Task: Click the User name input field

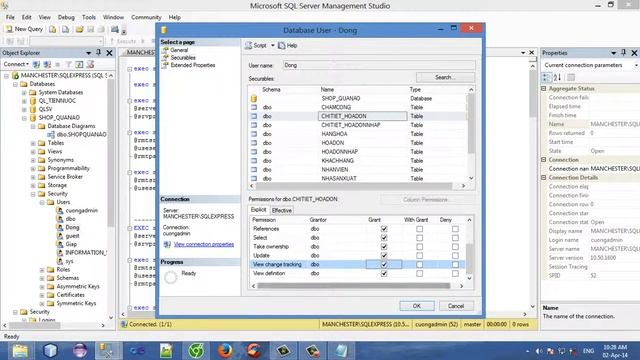Action: (x=379, y=65)
